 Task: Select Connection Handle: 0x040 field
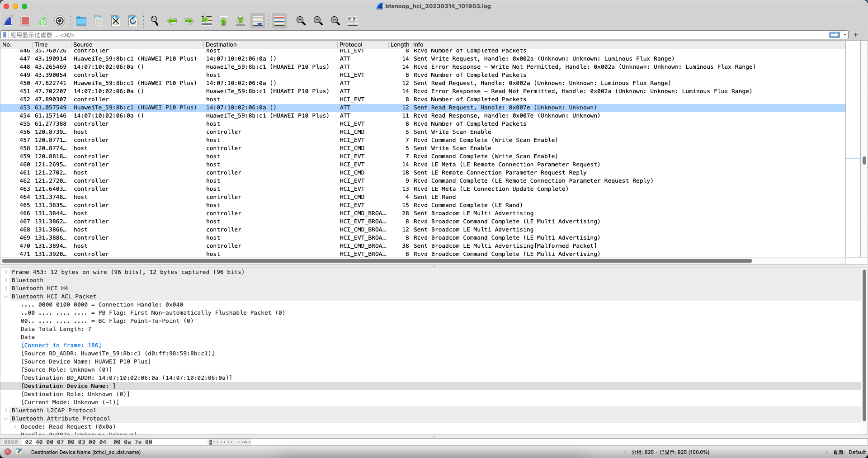[x=102, y=305]
